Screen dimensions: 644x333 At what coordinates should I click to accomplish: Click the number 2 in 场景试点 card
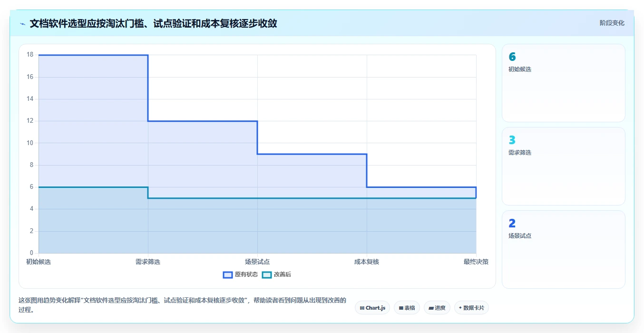[x=512, y=224]
